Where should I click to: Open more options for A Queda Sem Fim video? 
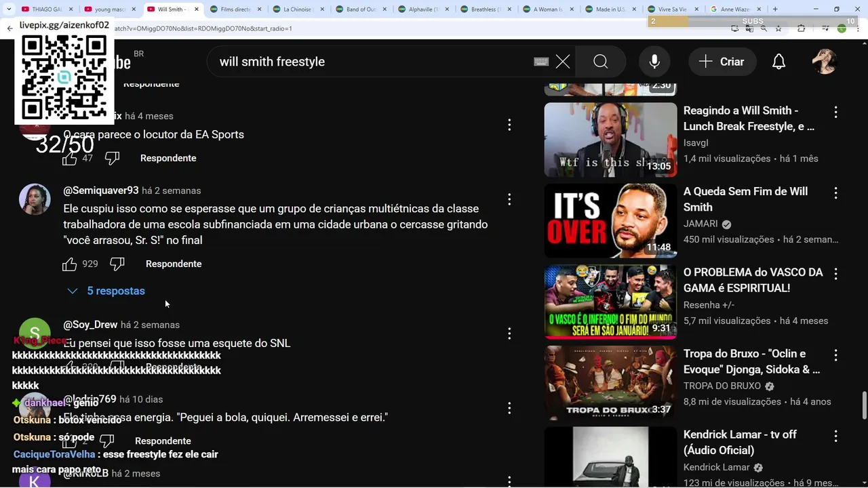[835, 194]
